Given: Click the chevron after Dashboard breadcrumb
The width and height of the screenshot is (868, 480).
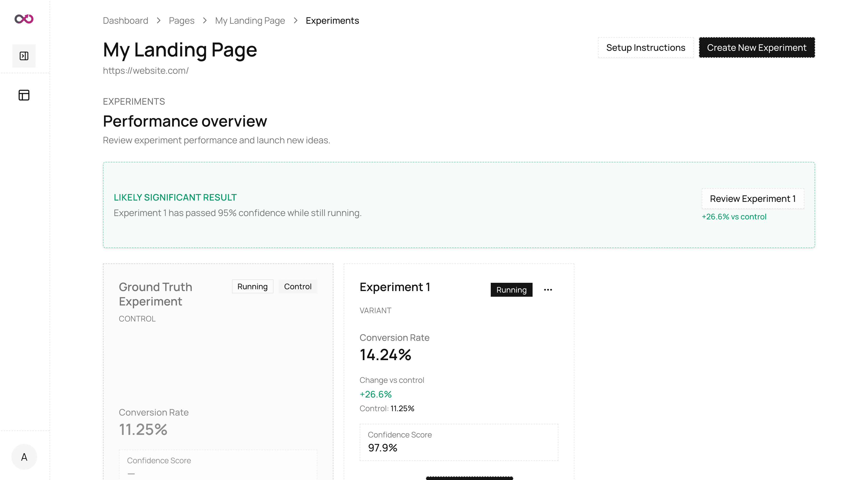Looking at the screenshot, I should point(158,21).
